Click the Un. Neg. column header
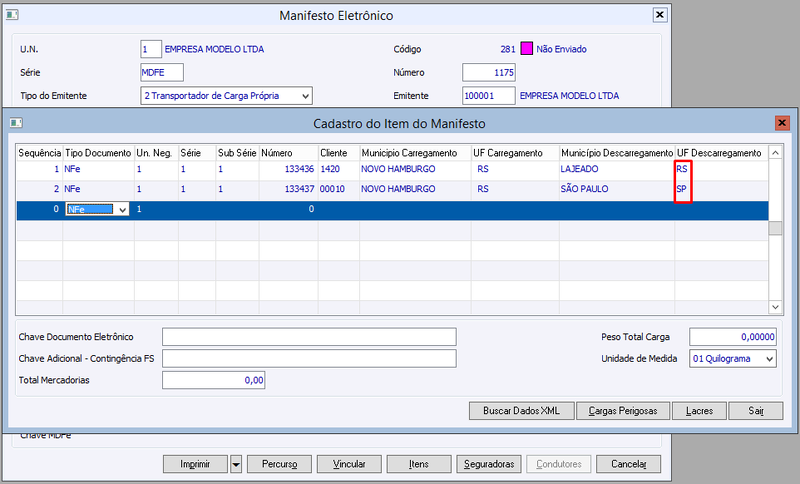Screen dimensions: 800x484 [156, 153]
